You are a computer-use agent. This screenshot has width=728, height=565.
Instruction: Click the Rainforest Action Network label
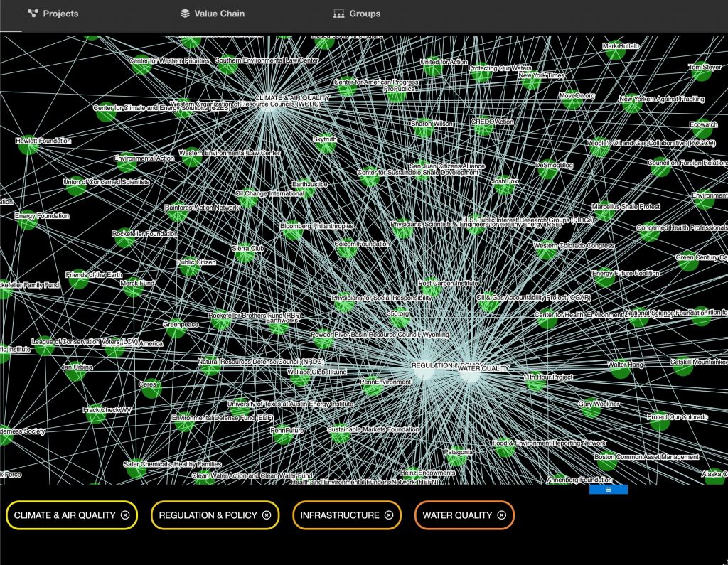point(202,208)
